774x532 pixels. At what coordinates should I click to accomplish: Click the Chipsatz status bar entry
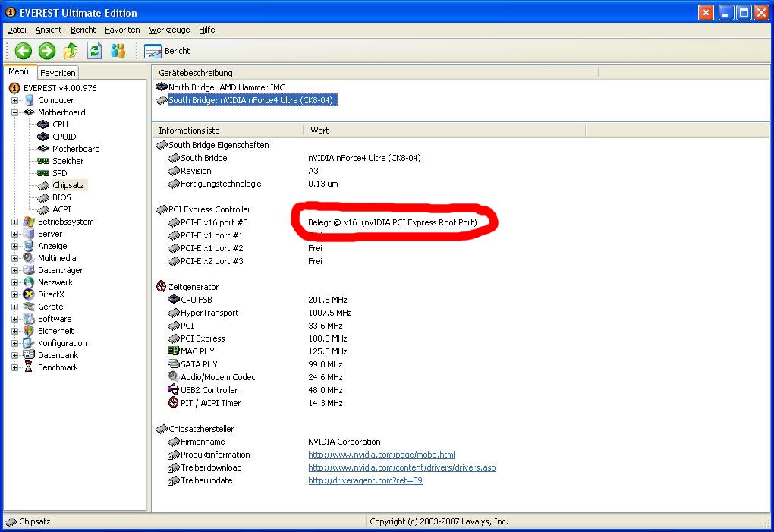tap(29, 521)
